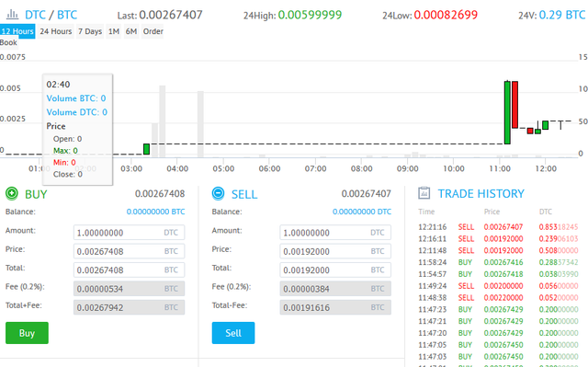Focus the Sell Amount input field

[335, 233]
